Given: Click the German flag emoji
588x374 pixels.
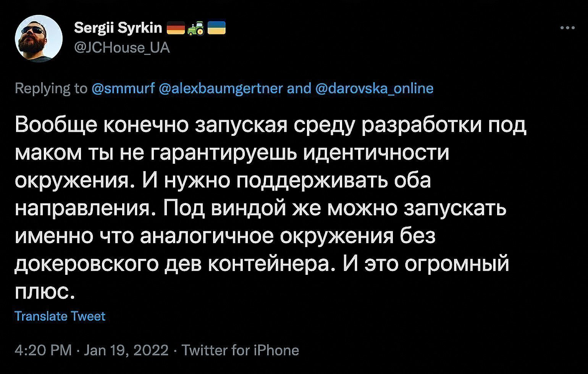Looking at the screenshot, I should [176, 28].
